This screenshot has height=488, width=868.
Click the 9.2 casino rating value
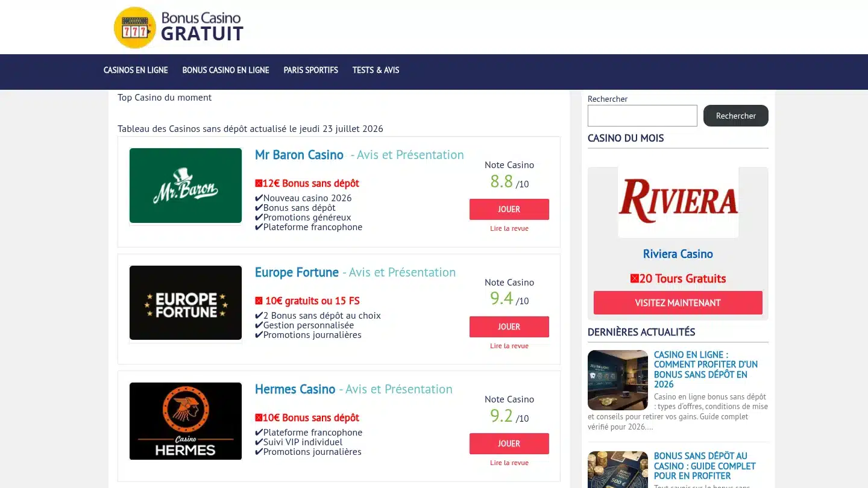coord(502,415)
